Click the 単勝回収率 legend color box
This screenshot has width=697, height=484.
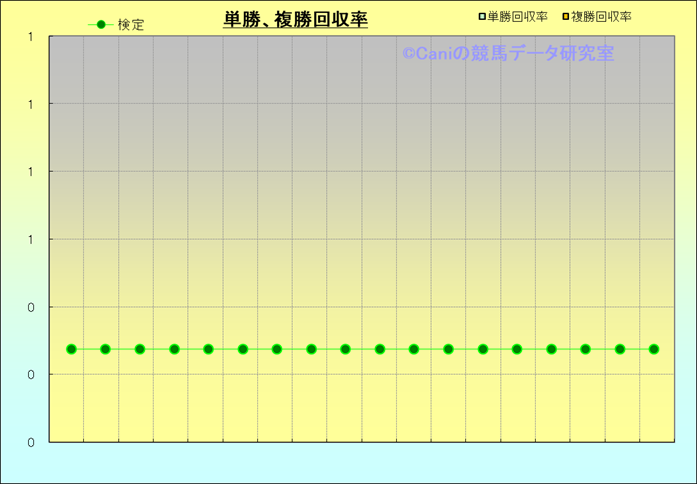point(482,17)
